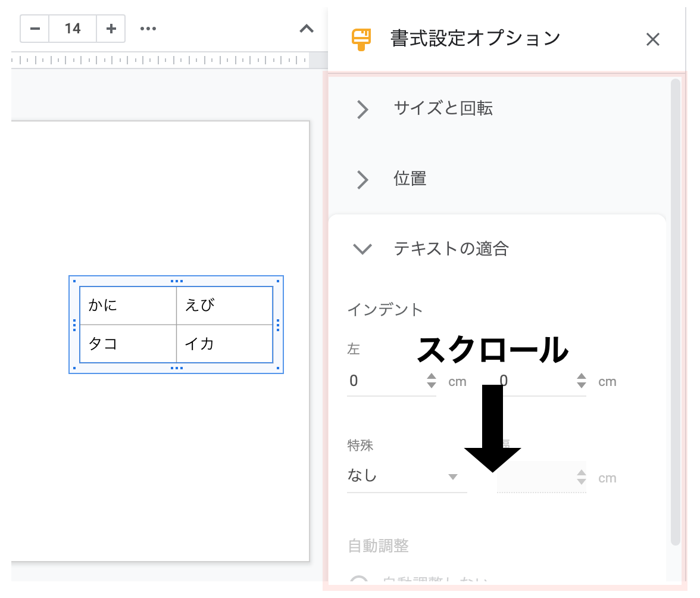
Task: Decrease the left indent using down arrow
Action: click(431, 385)
